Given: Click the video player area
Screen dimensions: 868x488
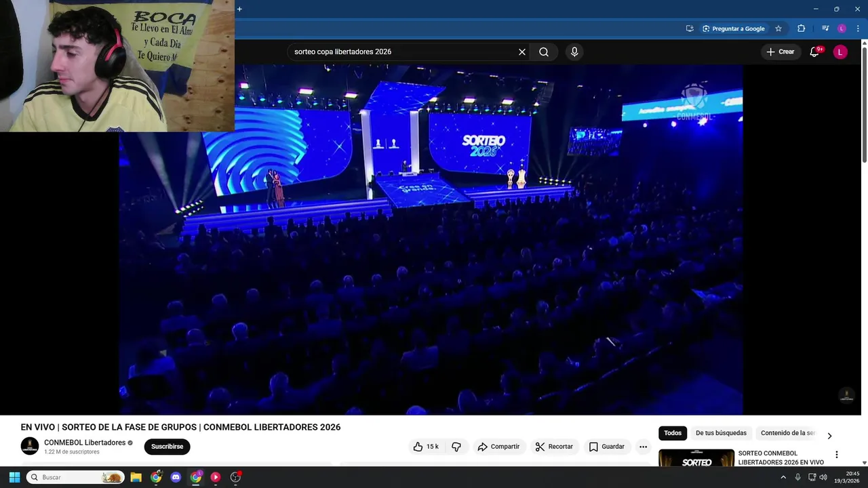Looking at the screenshot, I should coord(431,239).
